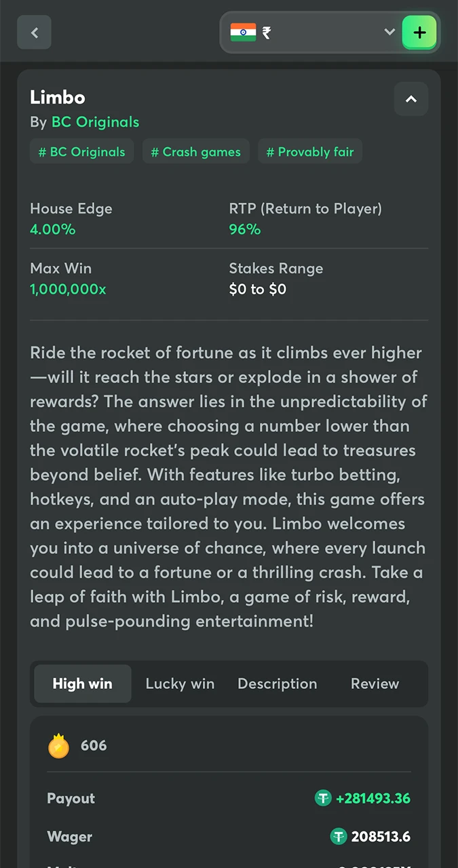
Task: Click the back arrow at top left
Action: pyautogui.click(x=34, y=32)
